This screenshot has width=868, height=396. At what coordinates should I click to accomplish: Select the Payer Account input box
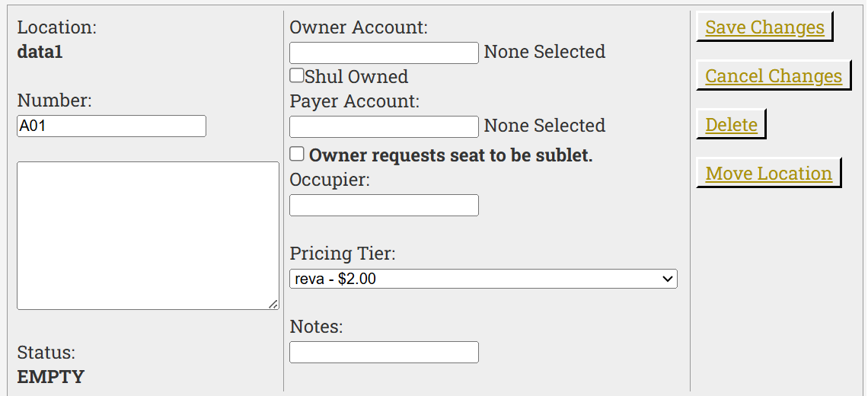(x=384, y=126)
